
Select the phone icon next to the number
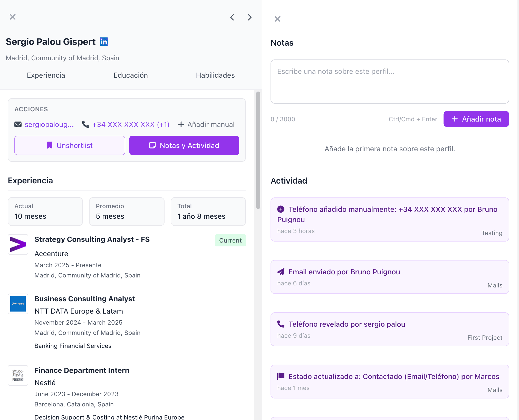pyautogui.click(x=85, y=124)
